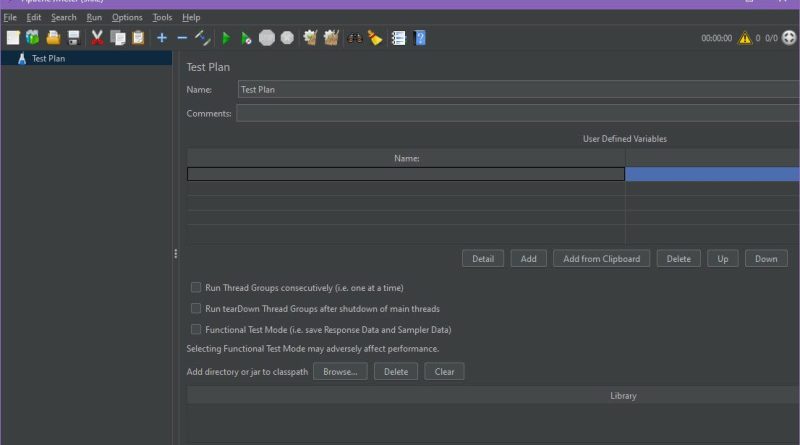The width and height of the screenshot is (800, 445).
Task: Click the Detail button
Action: click(483, 259)
